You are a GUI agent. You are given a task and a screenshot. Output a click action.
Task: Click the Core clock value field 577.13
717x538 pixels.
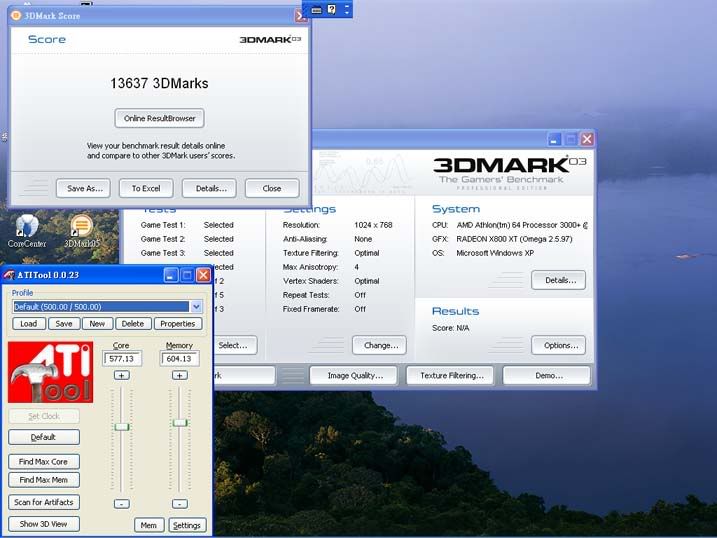pyautogui.click(x=122, y=359)
